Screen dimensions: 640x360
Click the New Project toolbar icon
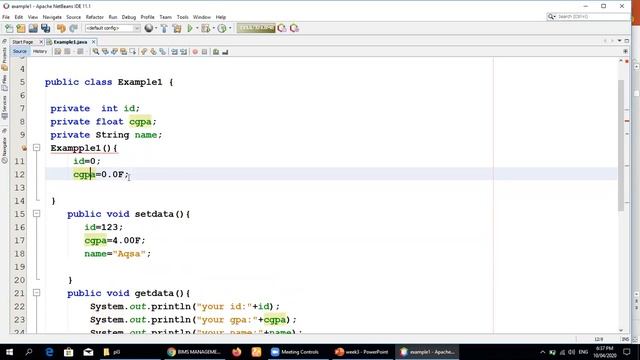click(21, 28)
